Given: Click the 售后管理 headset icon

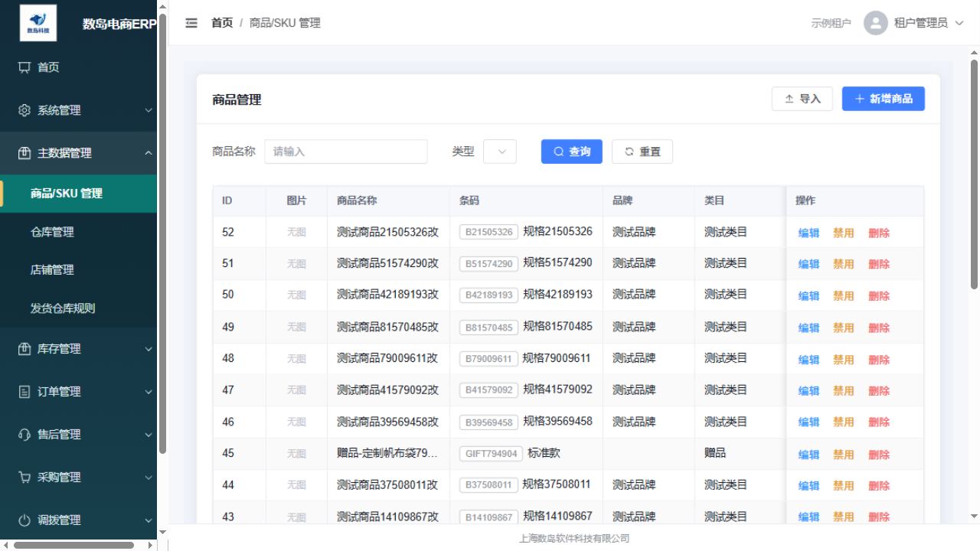Looking at the screenshot, I should (24, 435).
